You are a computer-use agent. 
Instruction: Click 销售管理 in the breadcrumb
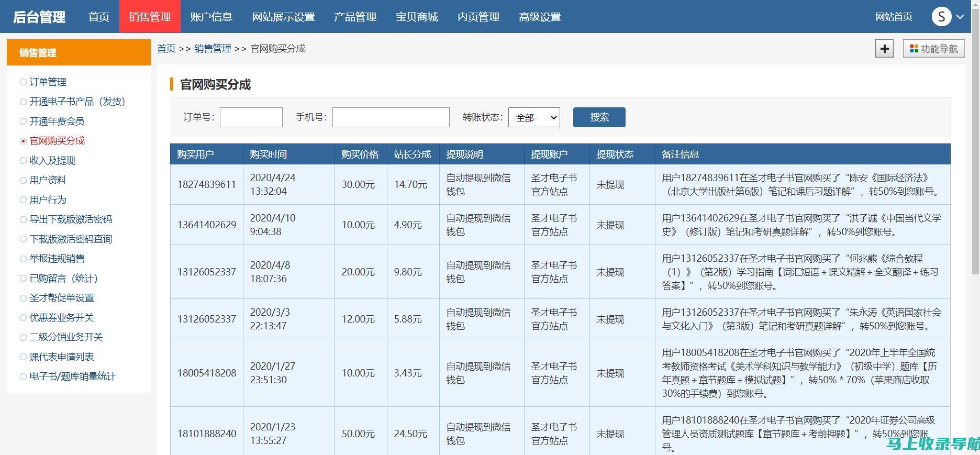click(x=213, y=49)
